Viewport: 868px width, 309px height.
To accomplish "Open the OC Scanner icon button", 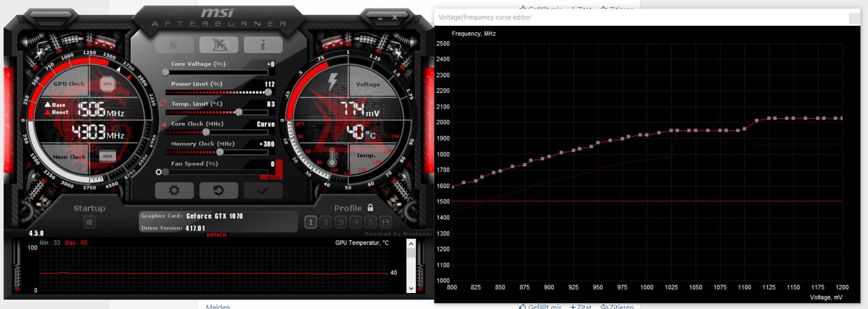I will pyautogui.click(x=219, y=45).
